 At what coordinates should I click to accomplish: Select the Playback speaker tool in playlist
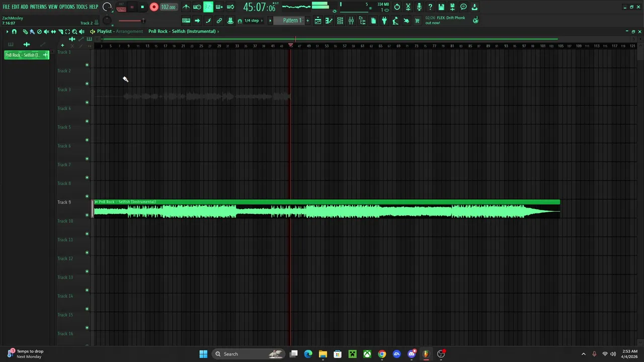coord(82,32)
